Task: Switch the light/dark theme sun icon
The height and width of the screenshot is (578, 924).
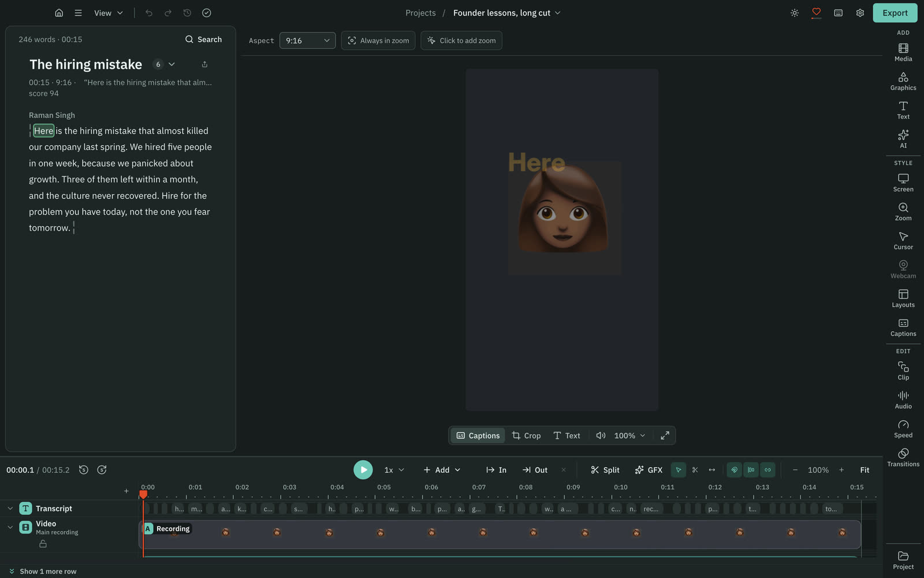Action: (795, 13)
